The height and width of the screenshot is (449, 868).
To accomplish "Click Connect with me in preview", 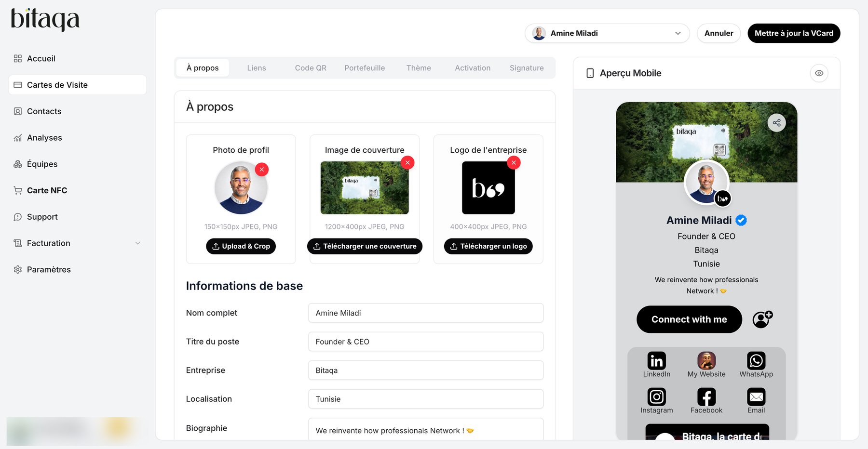I will click(x=689, y=319).
